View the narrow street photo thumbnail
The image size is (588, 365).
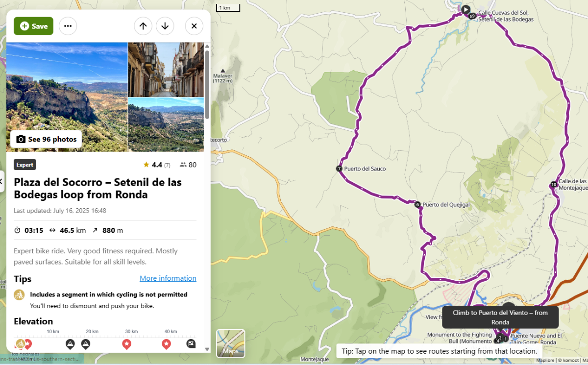[166, 70]
